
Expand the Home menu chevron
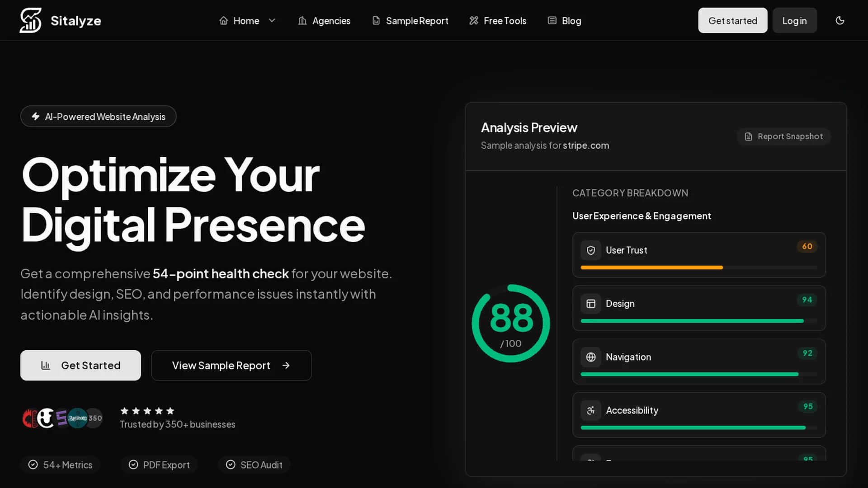click(272, 20)
